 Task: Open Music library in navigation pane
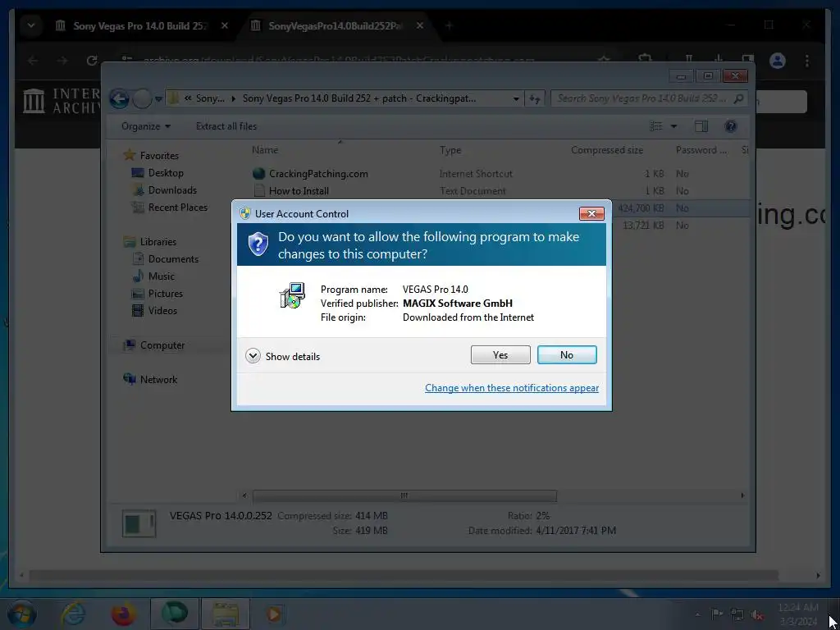[x=162, y=276]
